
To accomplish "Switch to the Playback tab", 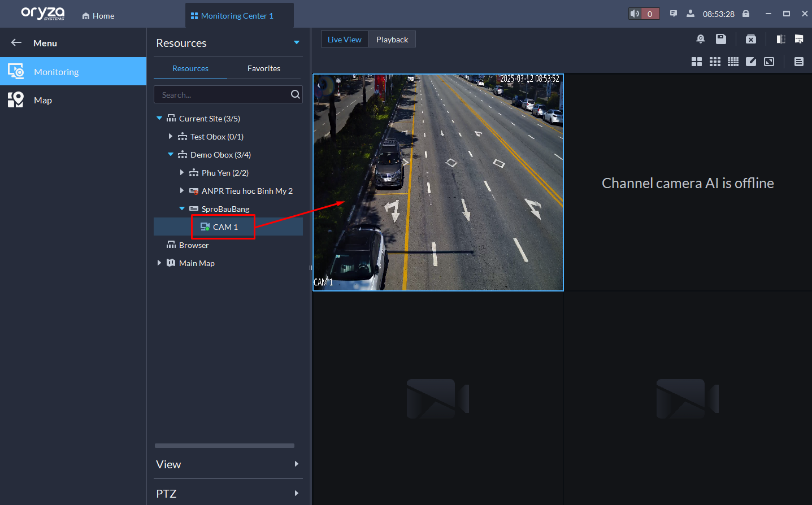I will pyautogui.click(x=392, y=40).
